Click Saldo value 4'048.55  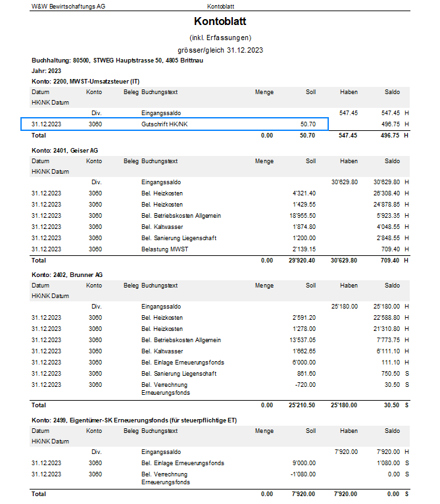388,227
